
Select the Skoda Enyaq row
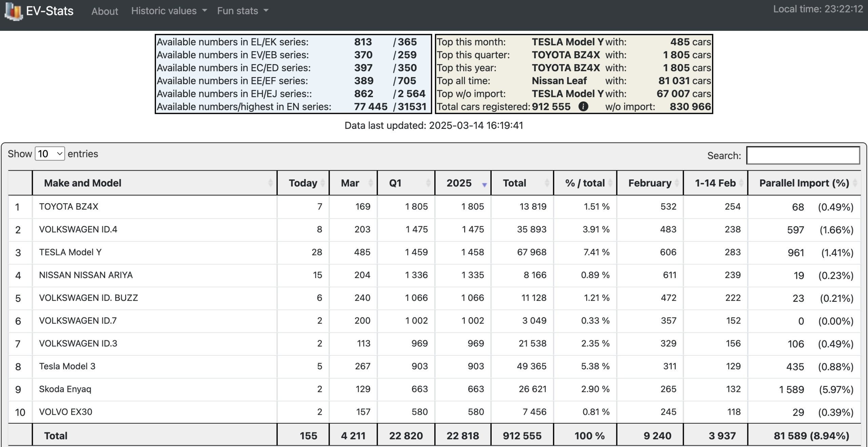[434, 389]
